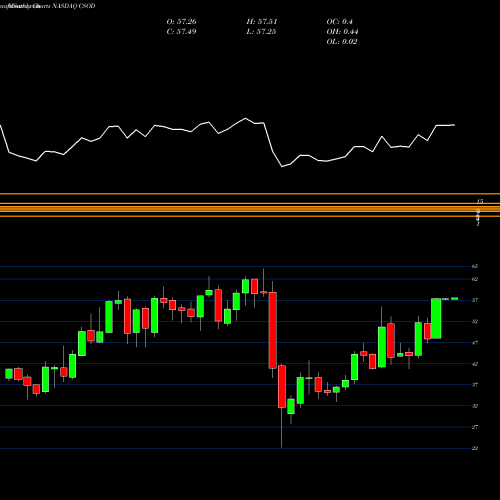Select the OC: 0.4 reading

pyautogui.click(x=340, y=22)
